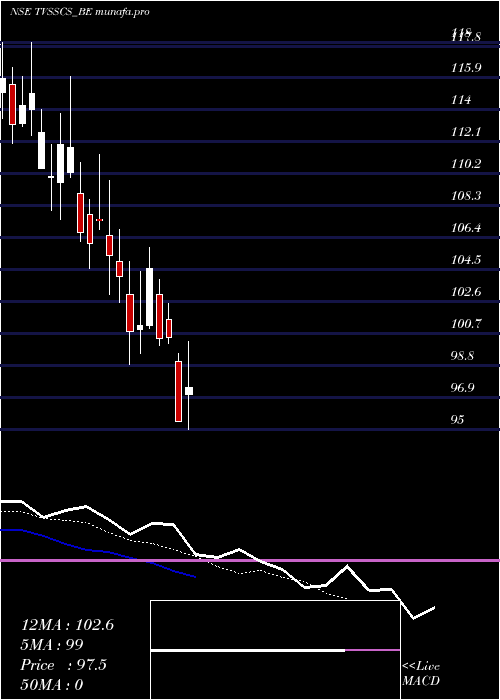
Task: Select the 100.7 price axis label
Action: [x=466, y=324]
